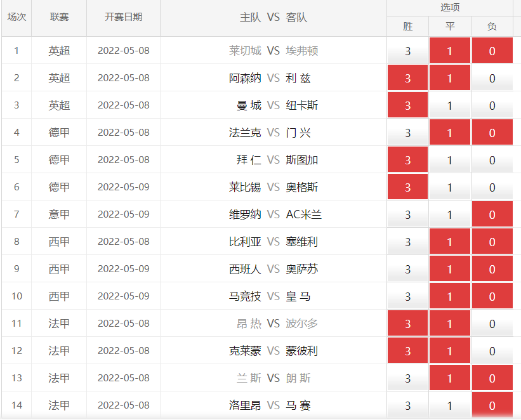Click date 2022-05-09 in 莱比锡 row
This screenshot has width=521, height=420.
coord(123,187)
